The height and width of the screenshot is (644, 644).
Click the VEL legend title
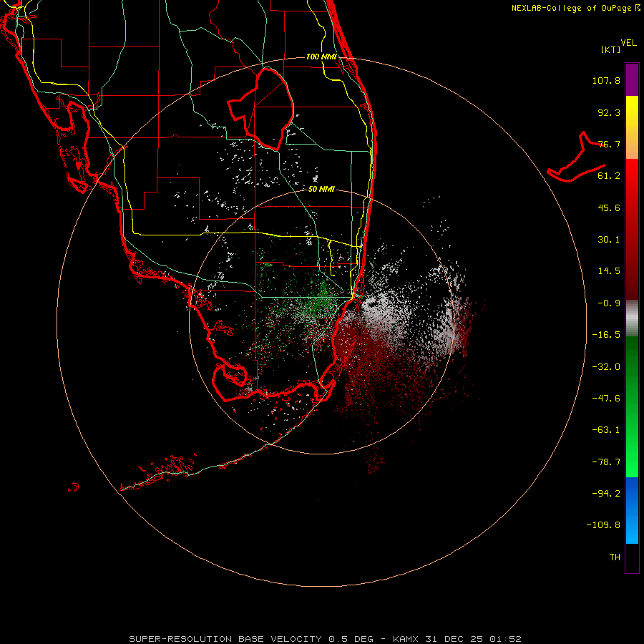pos(628,43)
